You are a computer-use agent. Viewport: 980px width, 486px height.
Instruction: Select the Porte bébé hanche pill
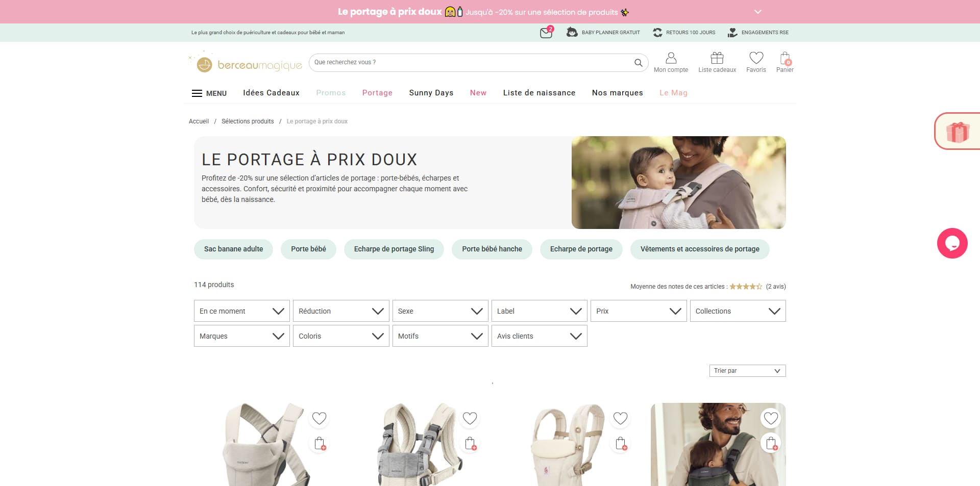492,249
